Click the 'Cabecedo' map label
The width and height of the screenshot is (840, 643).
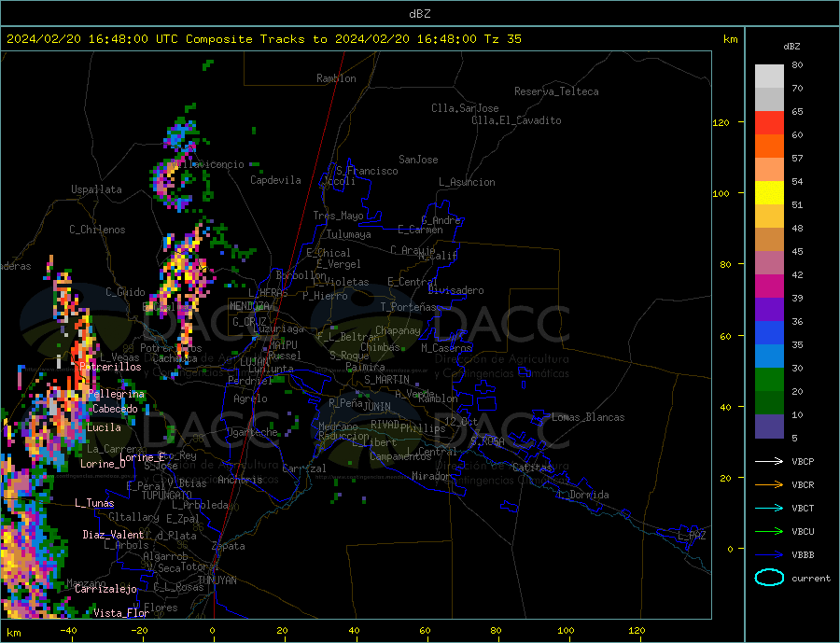115,409
